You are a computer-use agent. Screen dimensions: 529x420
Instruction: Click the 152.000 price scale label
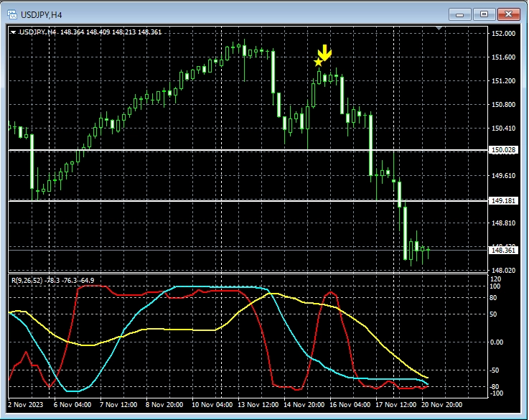click(x=502, y=34)
